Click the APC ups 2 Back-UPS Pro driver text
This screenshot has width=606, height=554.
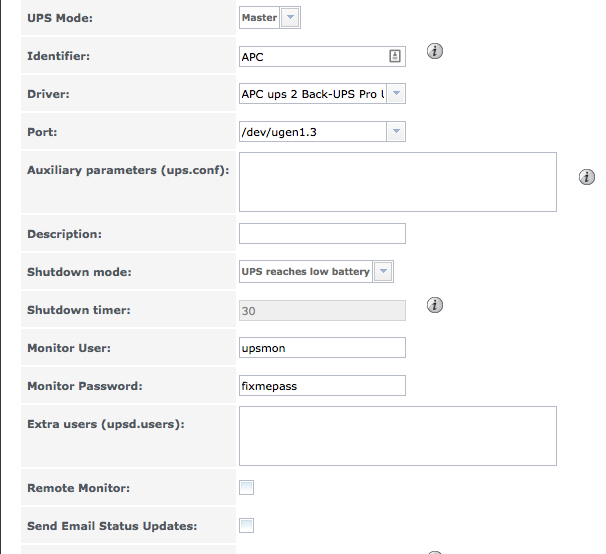tap(313, 94)
